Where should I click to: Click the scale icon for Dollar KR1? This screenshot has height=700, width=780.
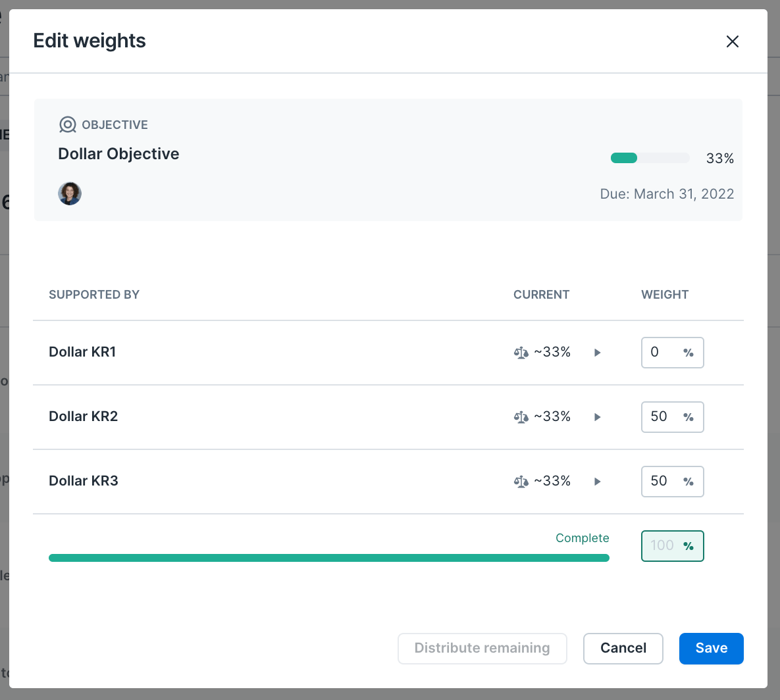(521, 353)
